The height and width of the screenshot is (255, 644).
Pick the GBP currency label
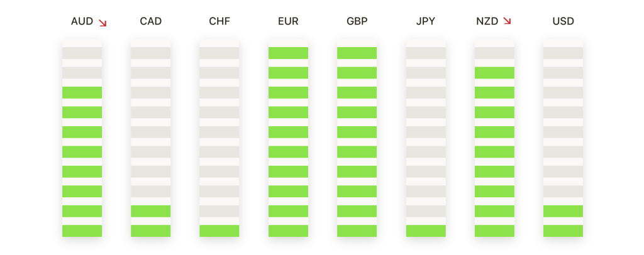click(357, 22)
